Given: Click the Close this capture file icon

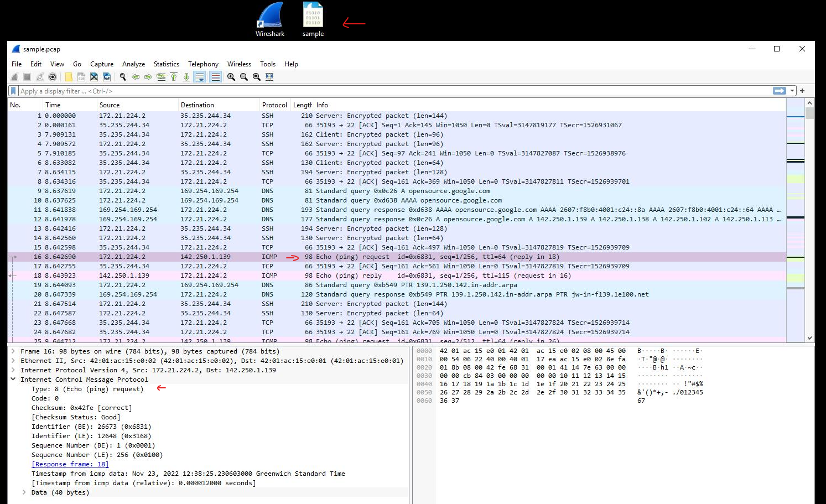Looking at the screenshot, I should (94, 77).
